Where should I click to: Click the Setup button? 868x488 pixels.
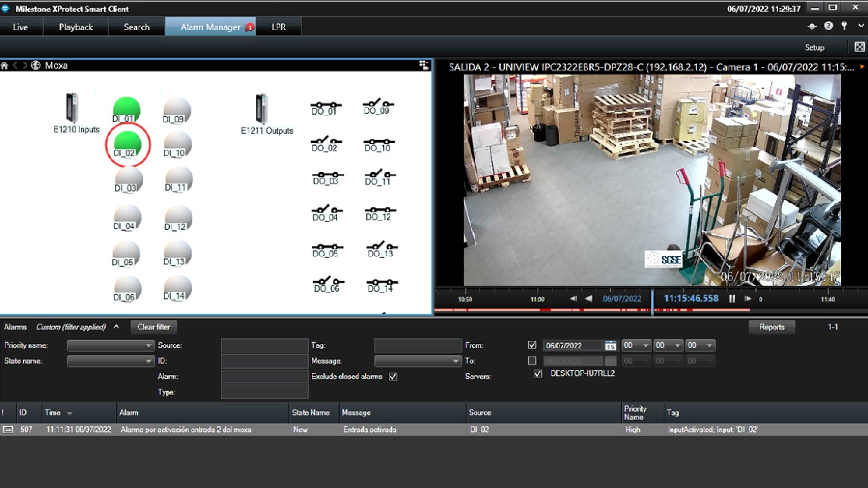(814, 47)
